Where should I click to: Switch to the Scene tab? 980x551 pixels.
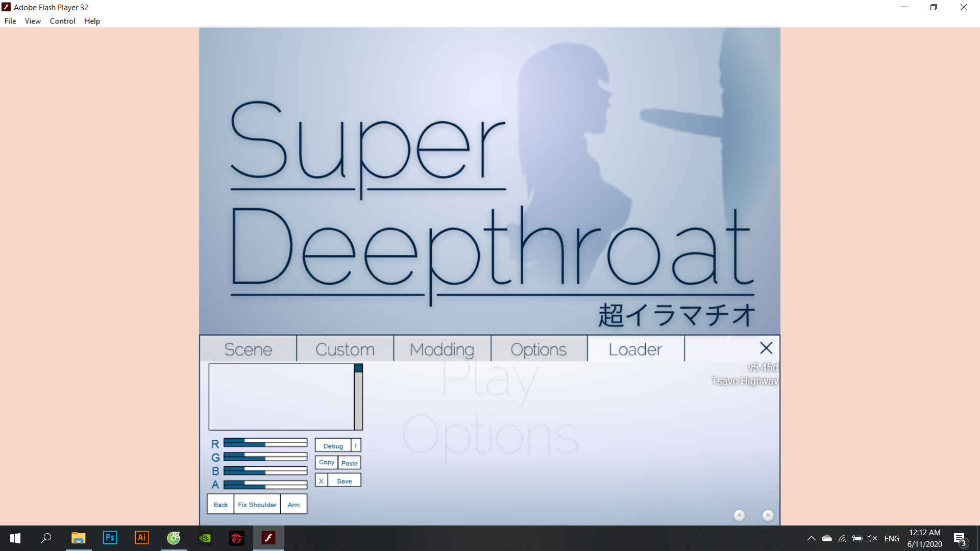[248, 349]
